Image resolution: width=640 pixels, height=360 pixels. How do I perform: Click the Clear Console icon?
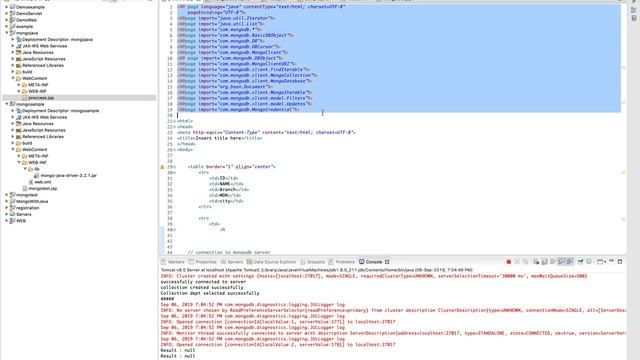point(536,262)
